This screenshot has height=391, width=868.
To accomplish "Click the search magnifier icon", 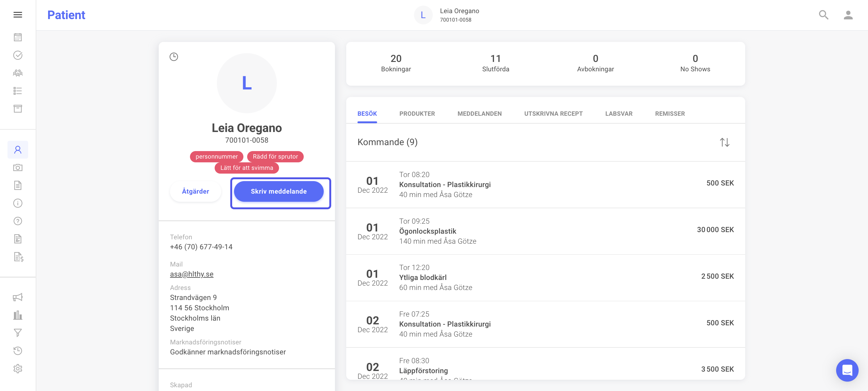I will (x=824, y=15).
